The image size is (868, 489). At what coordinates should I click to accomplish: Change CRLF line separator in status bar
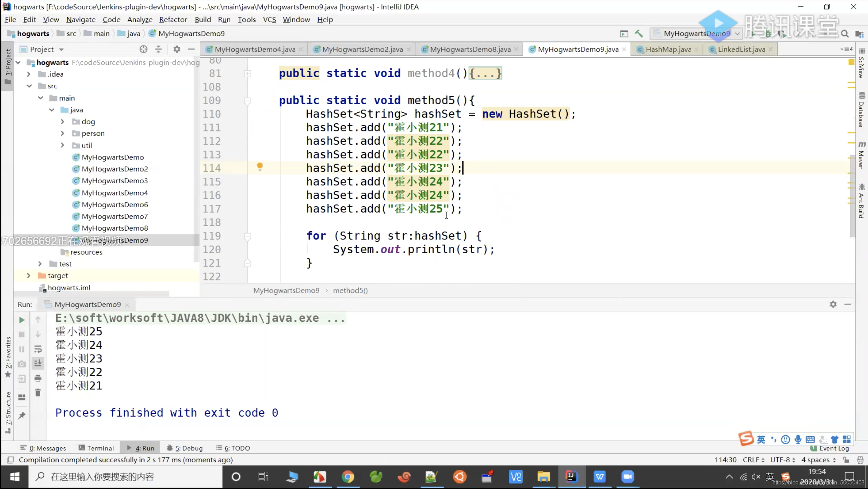click(754, 460)
